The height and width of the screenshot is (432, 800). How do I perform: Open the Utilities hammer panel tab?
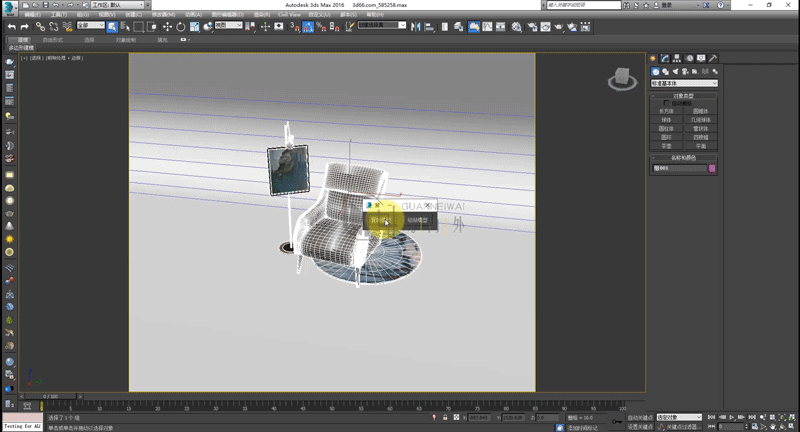pyautogui.click(x=714, y=59)
